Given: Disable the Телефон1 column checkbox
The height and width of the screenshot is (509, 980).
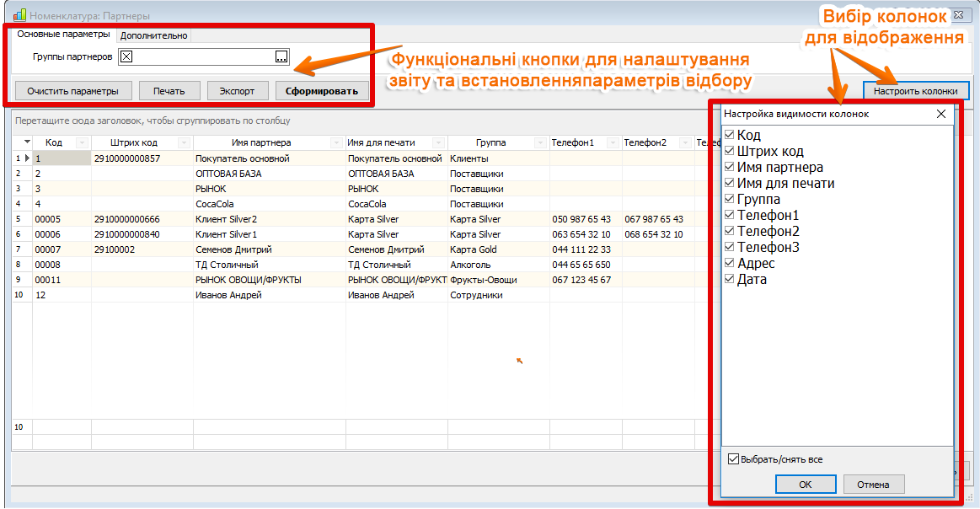Looking at the screenshot, I should click(x=729, y=215).
